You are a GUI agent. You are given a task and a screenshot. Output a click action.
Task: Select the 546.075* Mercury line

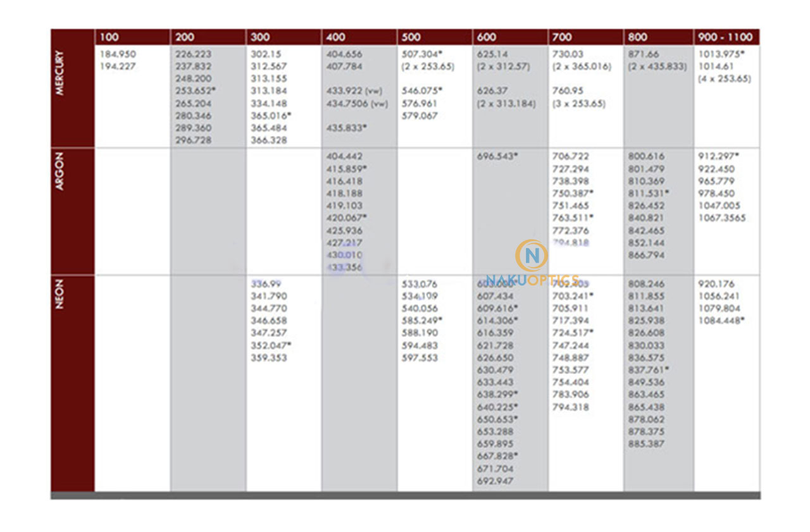422,90
